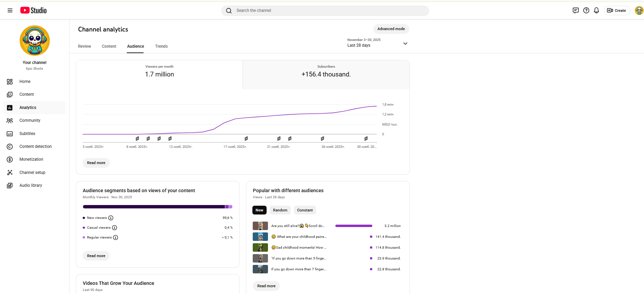
Task: Show info for Regular viewers
Action: tap(116, 238)
